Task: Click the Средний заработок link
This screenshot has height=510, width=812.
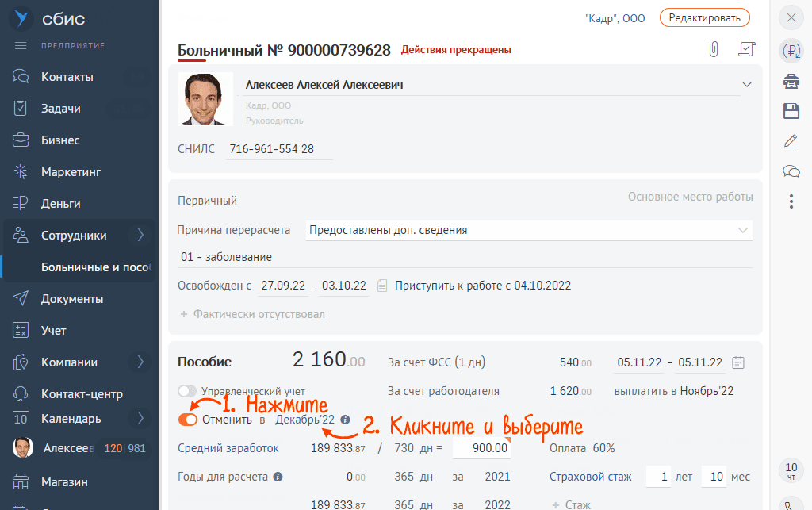Action: [x=228, y=448]
